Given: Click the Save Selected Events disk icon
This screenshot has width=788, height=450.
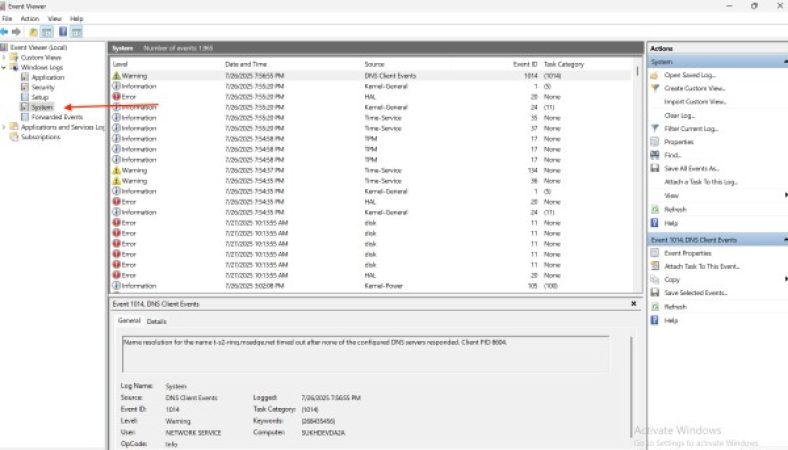Looking at the screenshot, I should tap(654, 293).
